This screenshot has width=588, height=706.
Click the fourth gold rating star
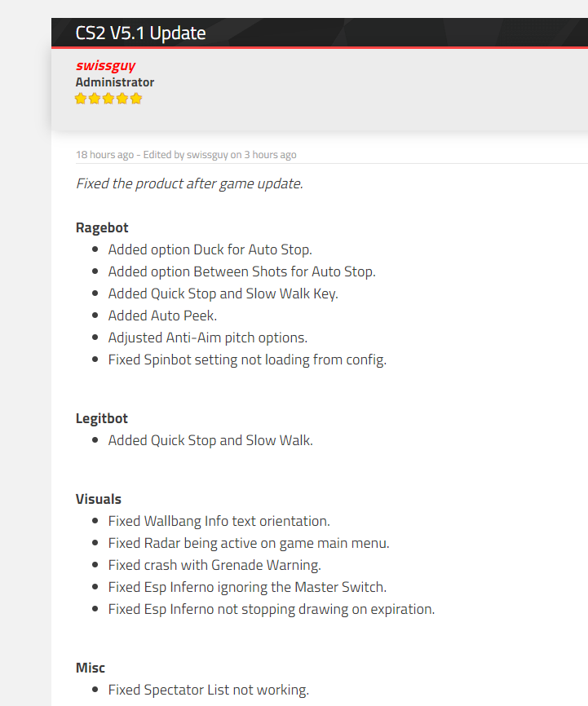point(122,99)
